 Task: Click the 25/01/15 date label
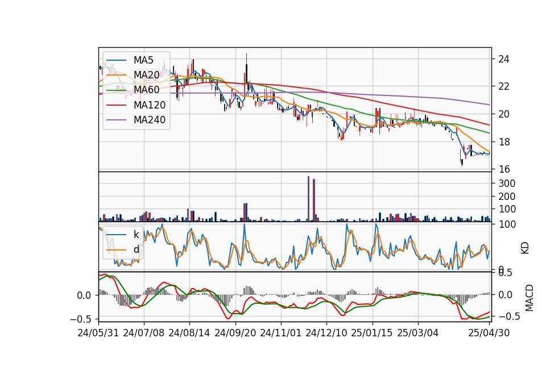372,333
